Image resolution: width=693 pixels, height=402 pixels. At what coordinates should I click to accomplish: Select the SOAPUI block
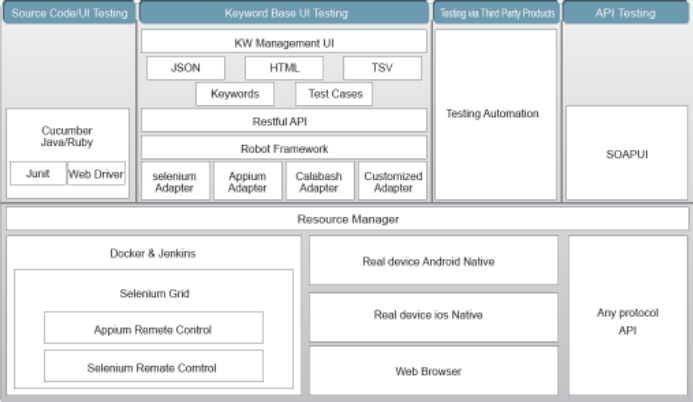627,155
